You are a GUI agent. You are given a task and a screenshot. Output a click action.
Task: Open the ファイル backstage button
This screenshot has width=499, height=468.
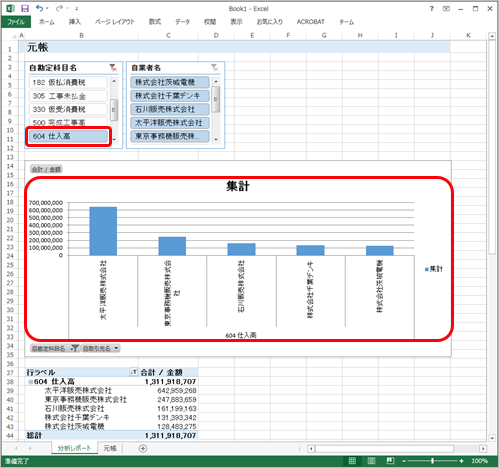click(16, 22)
